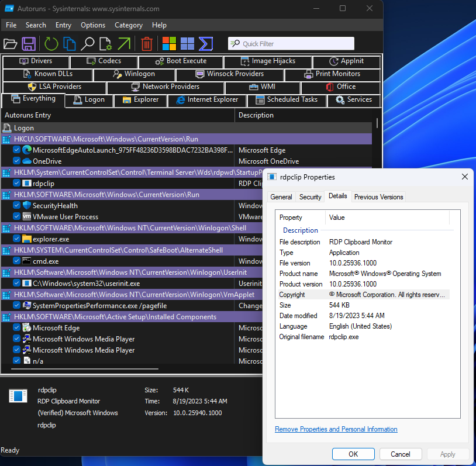Screen dimensions: 476x466
Task: Click the red Delete trash icon
Action: 147,44
